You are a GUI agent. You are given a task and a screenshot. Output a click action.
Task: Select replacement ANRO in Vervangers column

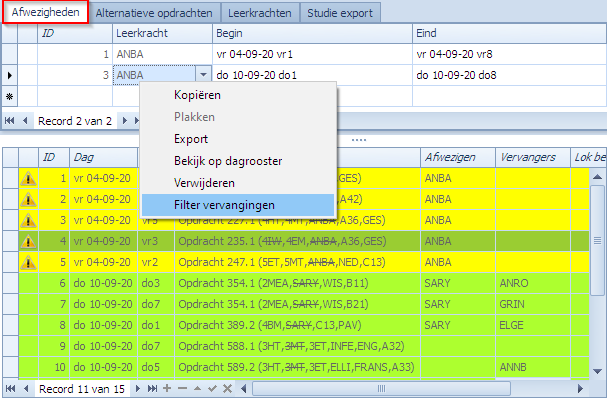tap(533, 283)
